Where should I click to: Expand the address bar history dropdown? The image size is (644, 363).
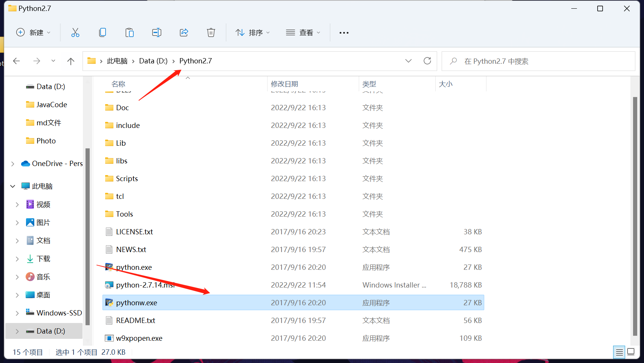pyautogui.click(x=408, y=61)
